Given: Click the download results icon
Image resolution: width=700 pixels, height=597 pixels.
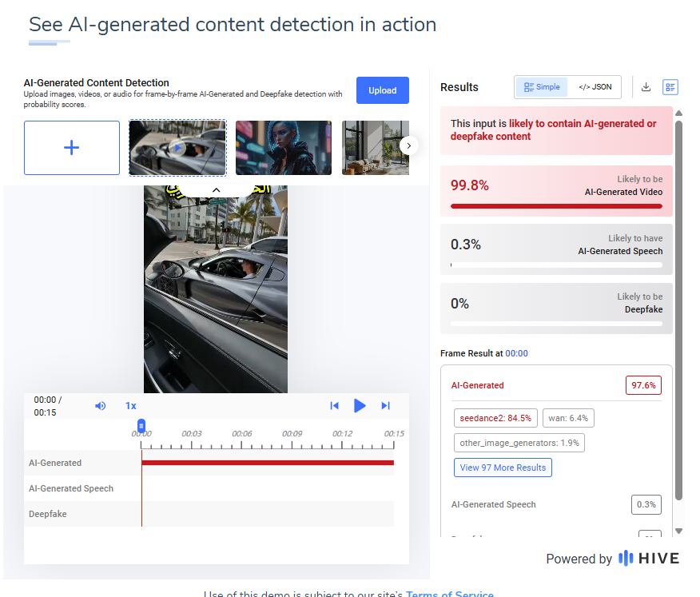Looking at the screenshot, I should tap(646, 87).
